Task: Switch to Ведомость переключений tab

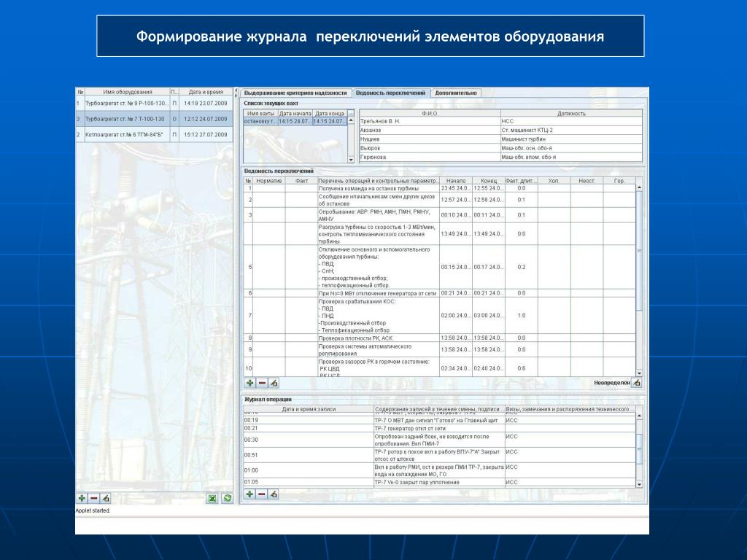Action: pyautogui.click(x=391, y=93)
